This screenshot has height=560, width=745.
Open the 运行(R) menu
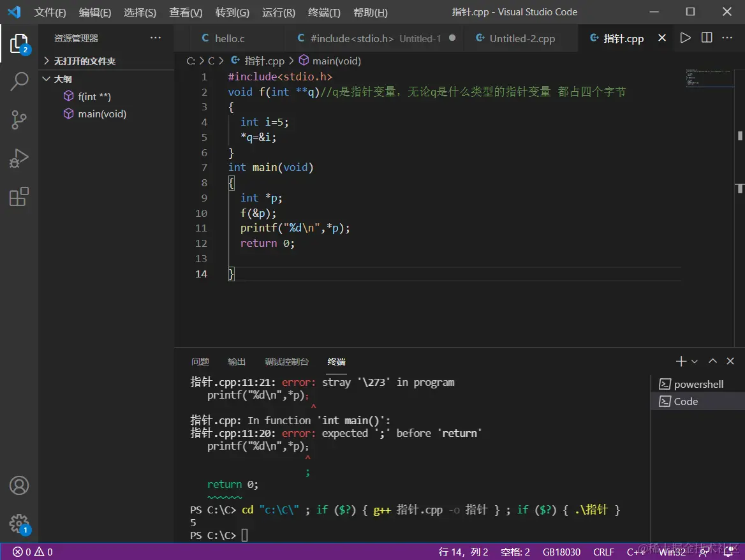point(279,12)
